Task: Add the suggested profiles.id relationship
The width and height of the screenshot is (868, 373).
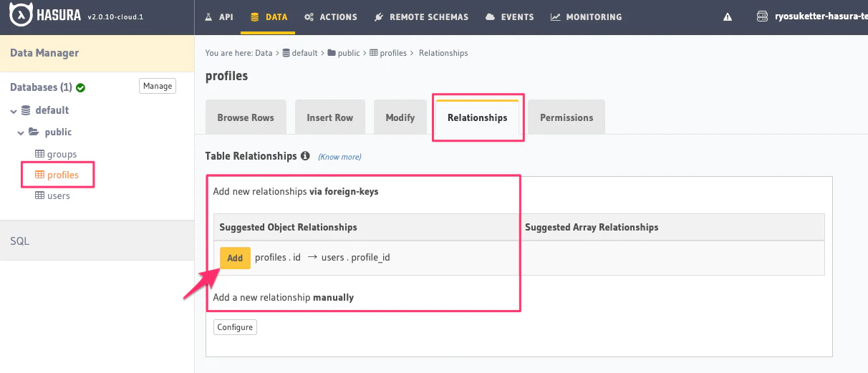Action: 235,258
